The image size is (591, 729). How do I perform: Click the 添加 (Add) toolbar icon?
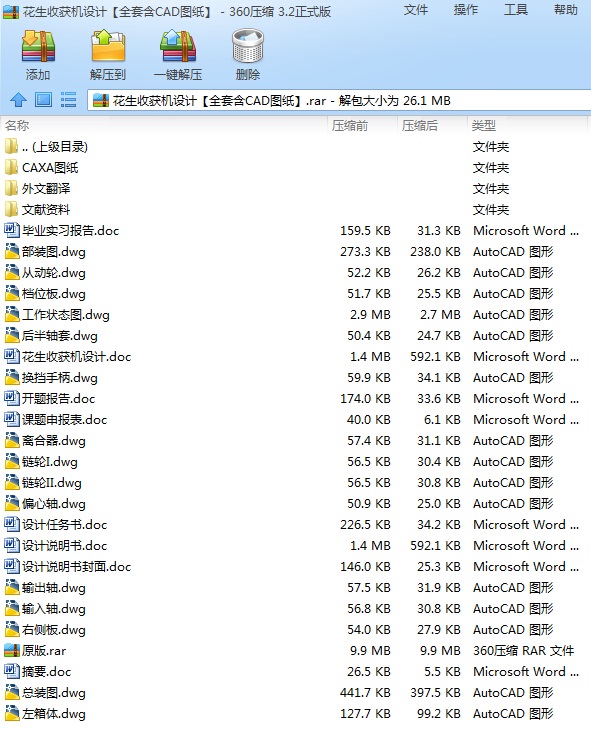point(38,46)
